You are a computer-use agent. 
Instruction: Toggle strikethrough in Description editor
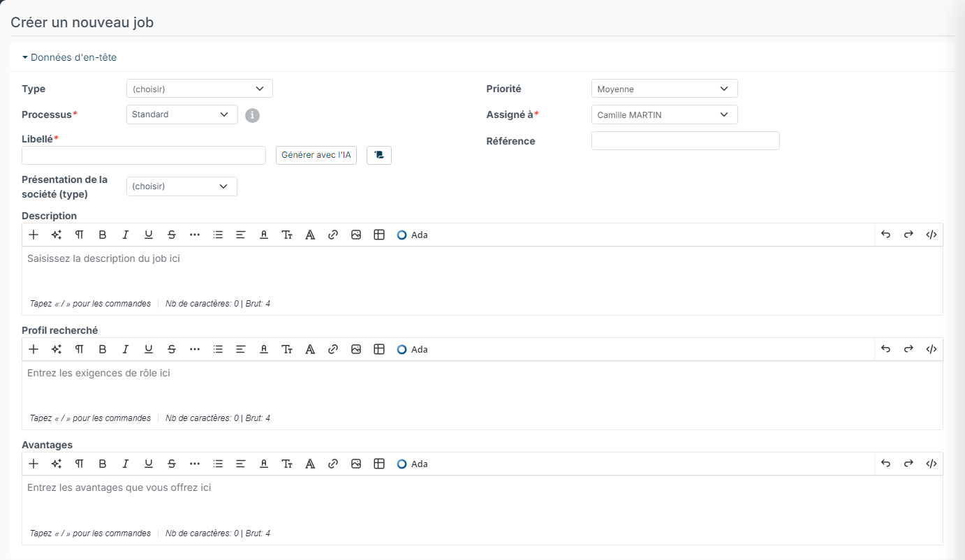click(172, 235)
